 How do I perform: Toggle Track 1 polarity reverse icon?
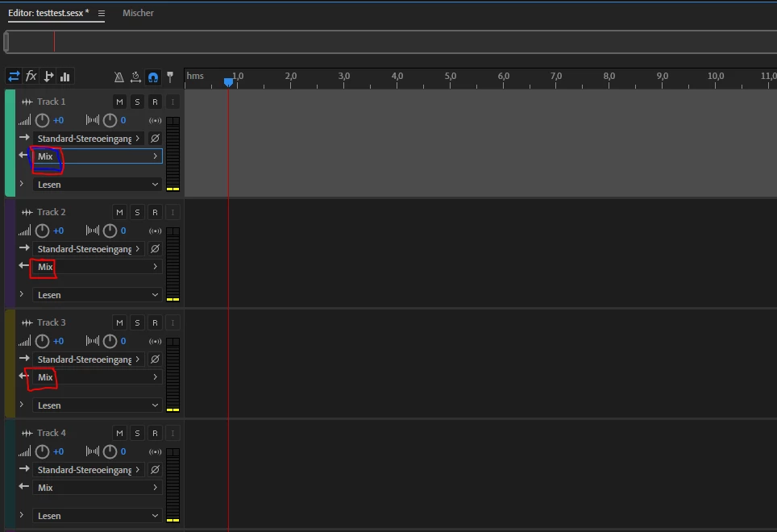pyautogui.click(x=155, y=139)
